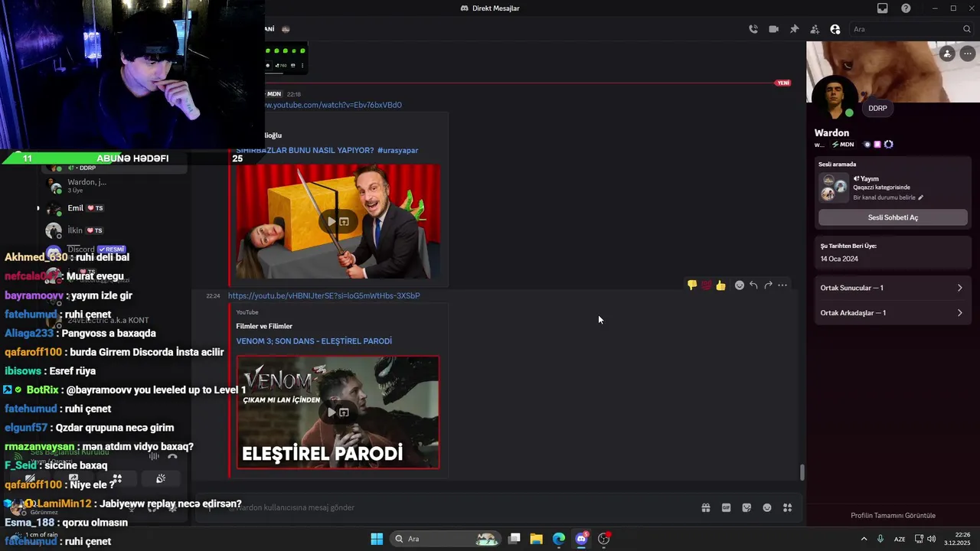Open more options for hovered message
Screen dimensions: 980x551
click(782, 285)
